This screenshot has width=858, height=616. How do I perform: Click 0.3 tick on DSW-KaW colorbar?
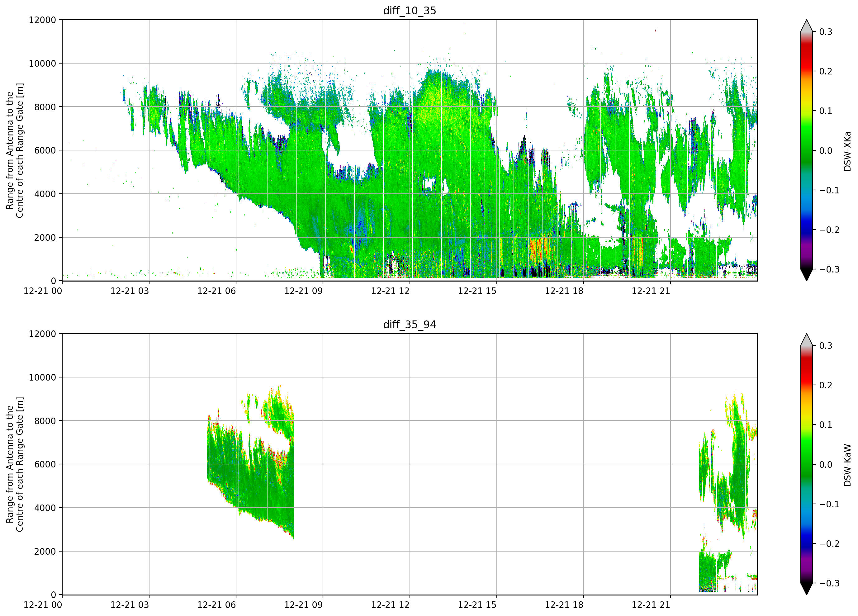(x=826, y=346)
